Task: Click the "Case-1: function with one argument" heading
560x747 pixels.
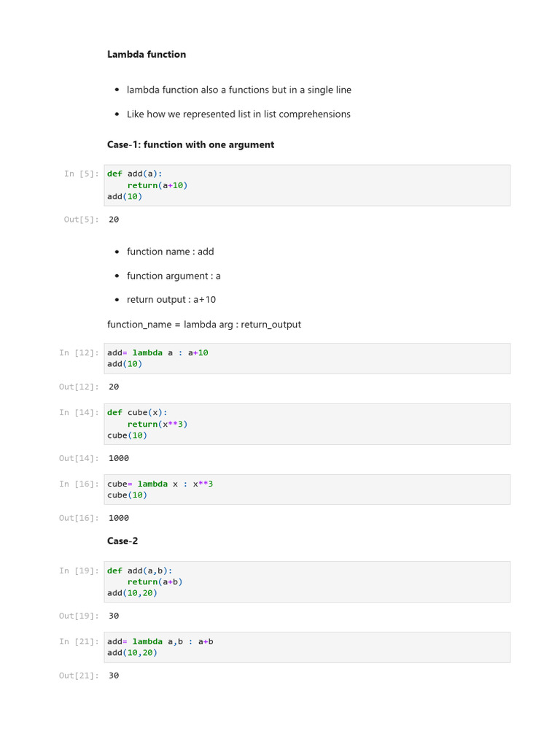Action: coord(190,144)
